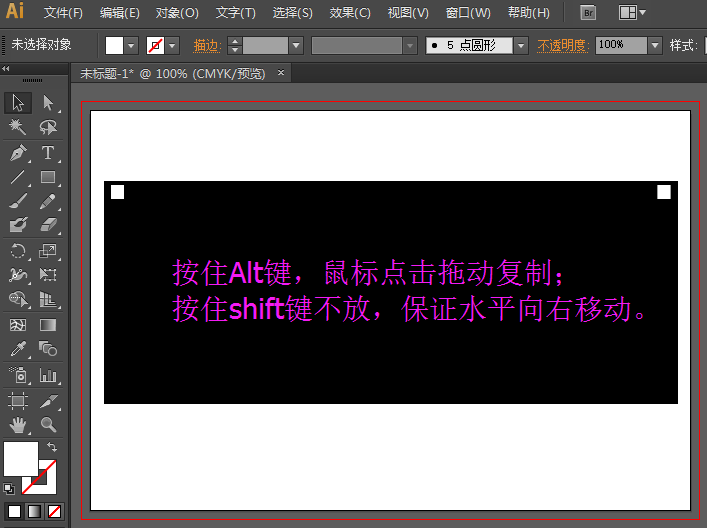707x528 pixels.
Task: Open the 对象(O) menu
Action: tap(177, 13)
